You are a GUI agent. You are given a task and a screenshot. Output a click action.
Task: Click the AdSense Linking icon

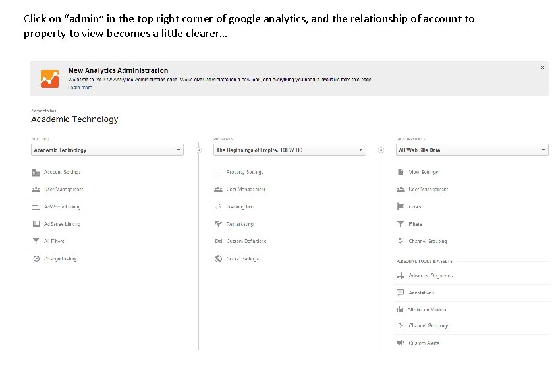pos(36,224)
